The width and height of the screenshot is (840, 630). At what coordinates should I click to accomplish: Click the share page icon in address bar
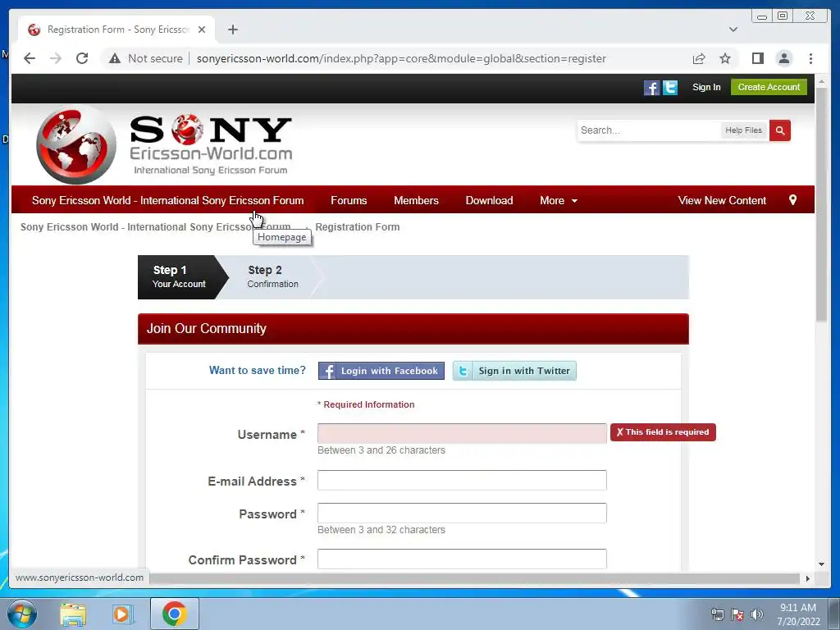point(699,58)
